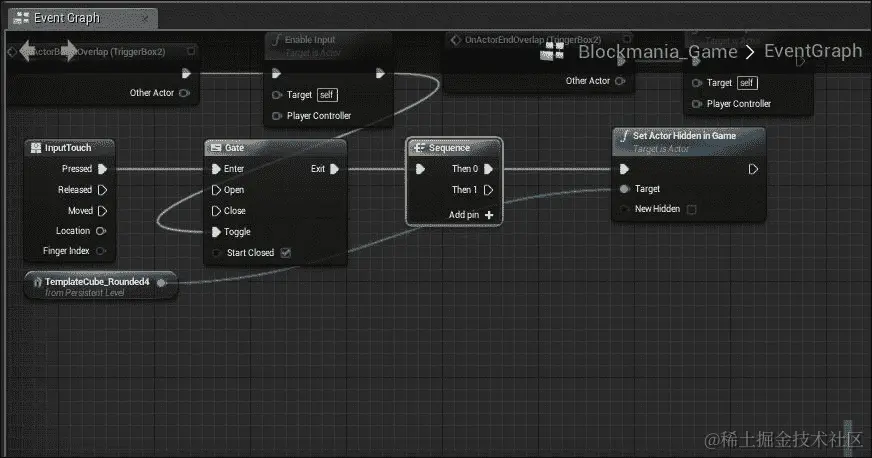872x458 pixels.
Task: Click the Open input pin on Gate
Action: [x=216, y=190]
